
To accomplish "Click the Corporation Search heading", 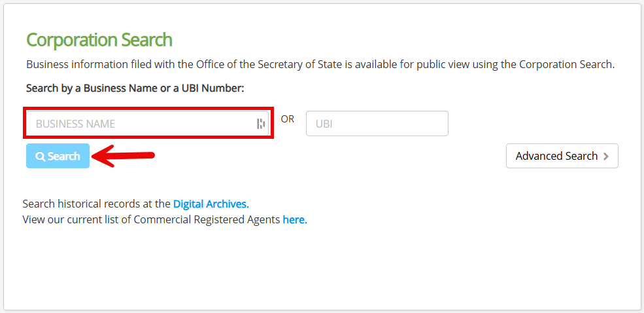I will pos(99,40).
